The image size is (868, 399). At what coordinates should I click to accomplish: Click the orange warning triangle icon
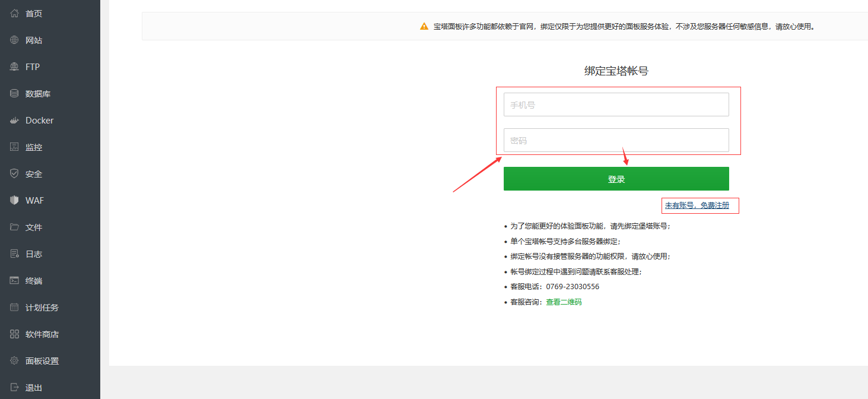pos(424,26)
